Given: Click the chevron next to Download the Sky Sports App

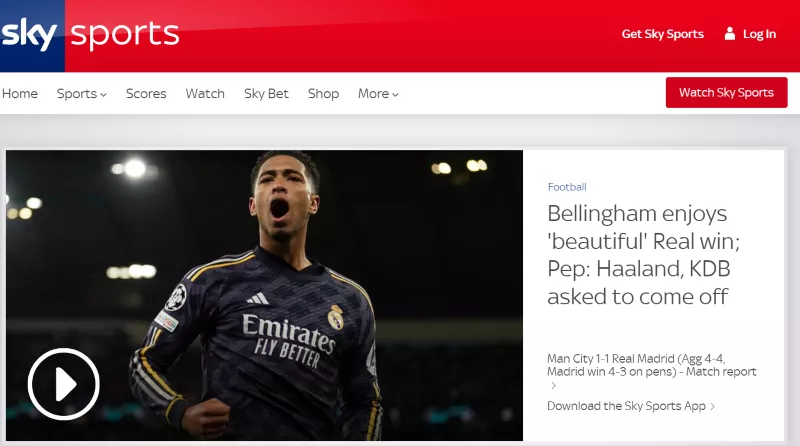Looking at the screenshot, I should (x=713, y=407).
